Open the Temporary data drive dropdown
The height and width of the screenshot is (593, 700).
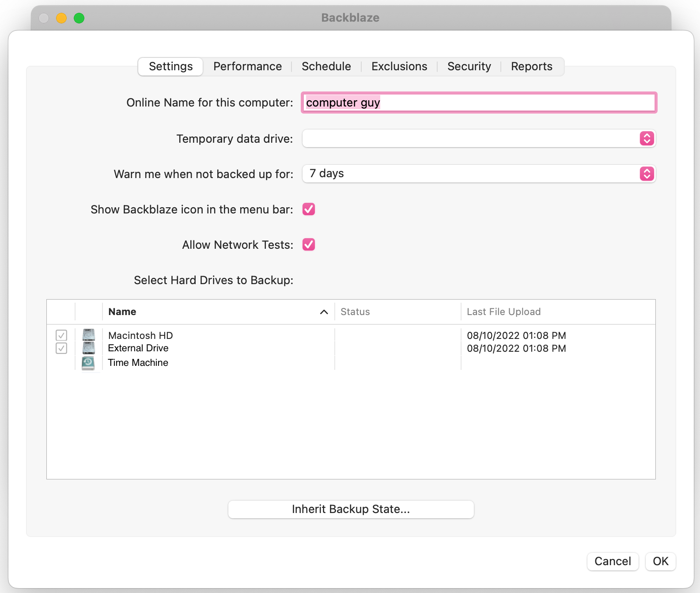click(x=479, y=138)
